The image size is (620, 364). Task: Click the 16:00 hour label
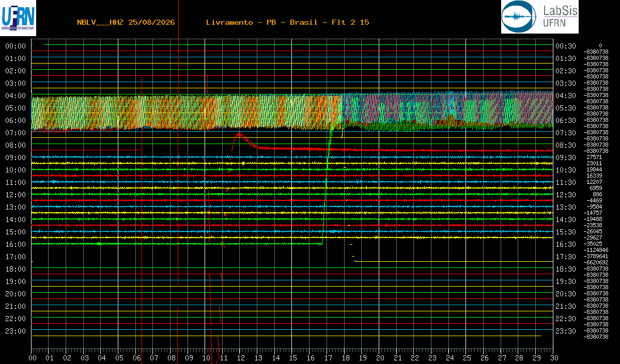click(x=16, y=244)
